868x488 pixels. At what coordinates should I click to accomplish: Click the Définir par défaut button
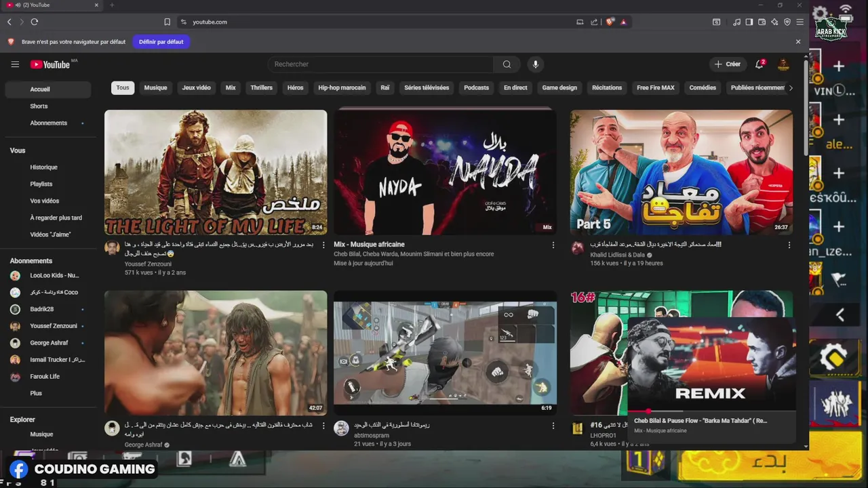pyautogui.click(x=161, y=41)
